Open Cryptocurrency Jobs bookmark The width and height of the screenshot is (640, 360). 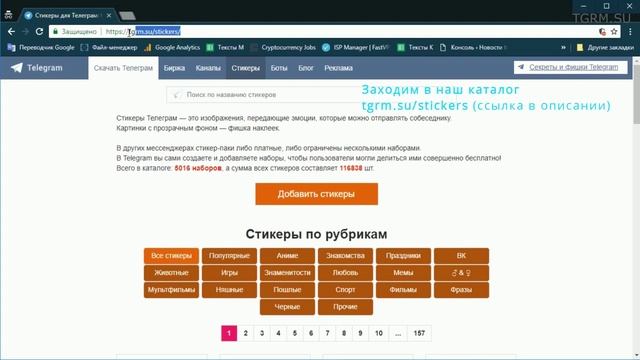[283, 47]
